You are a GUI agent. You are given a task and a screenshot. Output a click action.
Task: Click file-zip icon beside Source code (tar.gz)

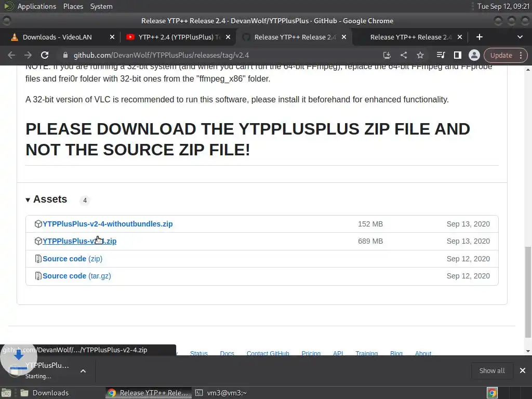pos(38,276)
